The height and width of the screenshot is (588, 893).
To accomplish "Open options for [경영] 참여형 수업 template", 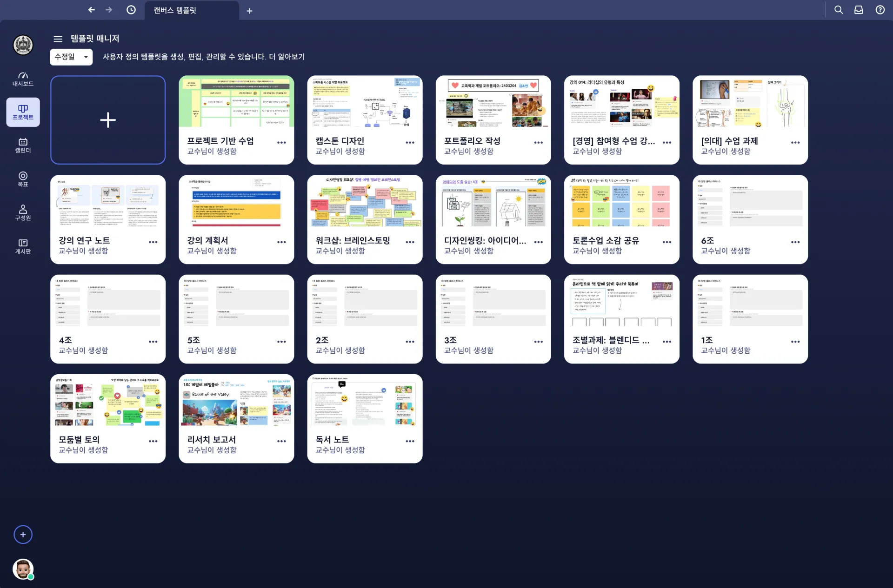I will (x=667, y=143).
